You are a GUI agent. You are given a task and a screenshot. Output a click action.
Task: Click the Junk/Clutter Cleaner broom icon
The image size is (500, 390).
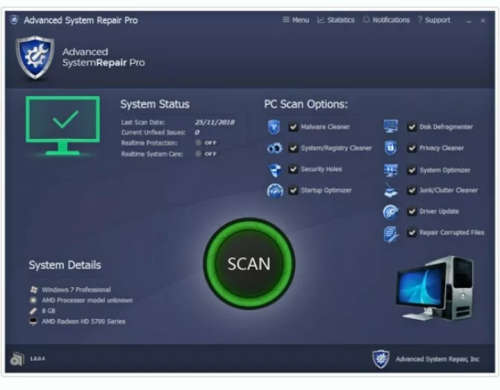click(391, 191)
